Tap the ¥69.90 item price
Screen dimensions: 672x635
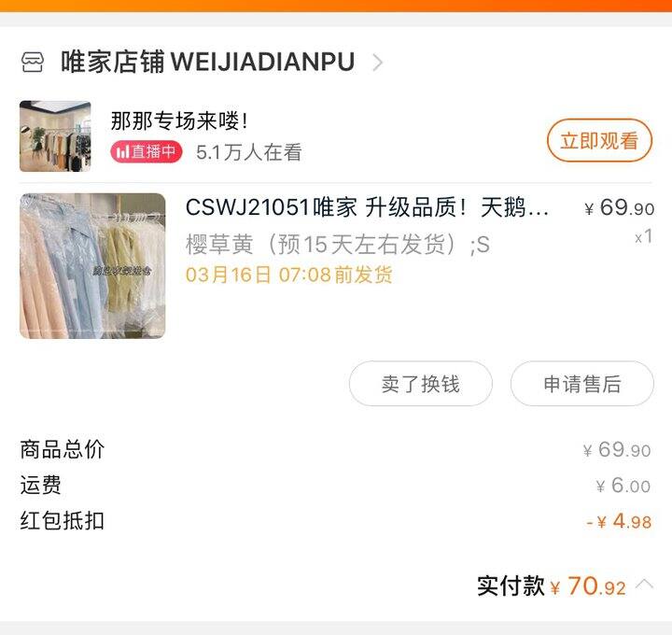(620, 208)
